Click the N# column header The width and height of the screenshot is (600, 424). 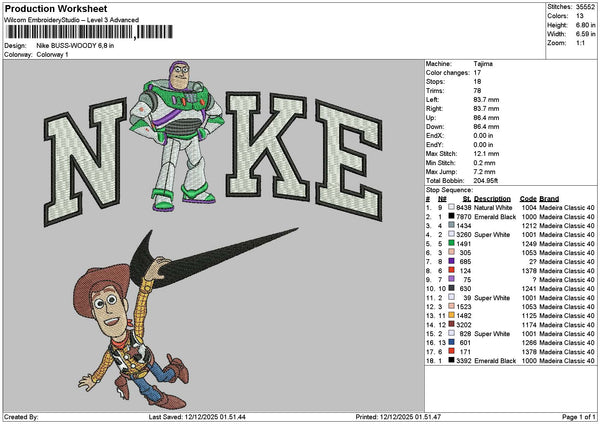point(442,199)
